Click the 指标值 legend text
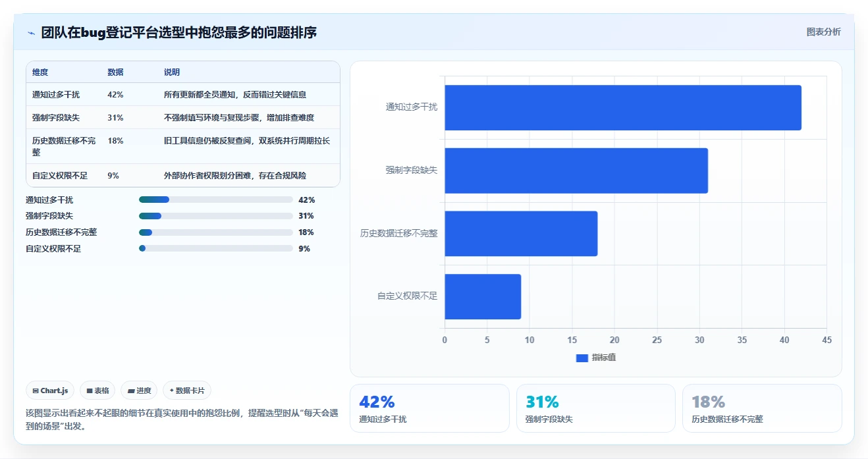 point(603,358)
